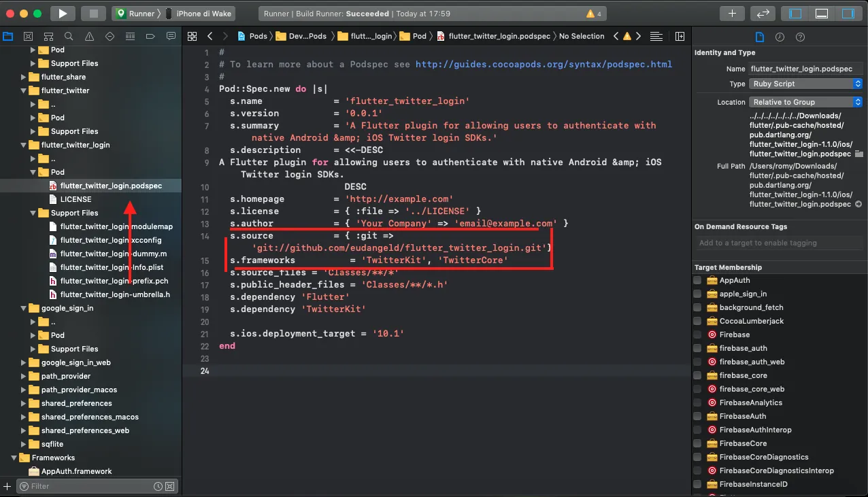
Task: Choose location folder icon in inspector
Action: click(x=858, y=154)
